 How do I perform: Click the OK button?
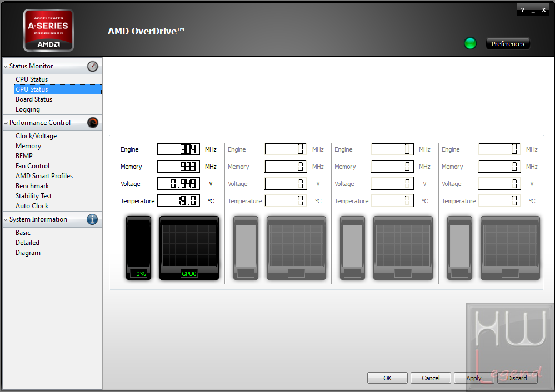pyautogui.click(x=387, y=378)
